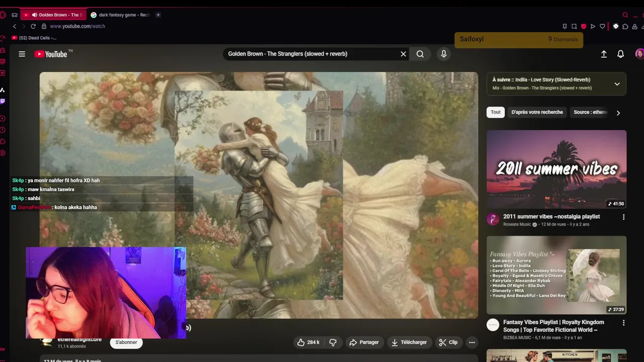This screenshot has height=362, width=644.
Task: Open the GX Corner gamepad icon
Action: pyautogui.click(x=15, y=15)
